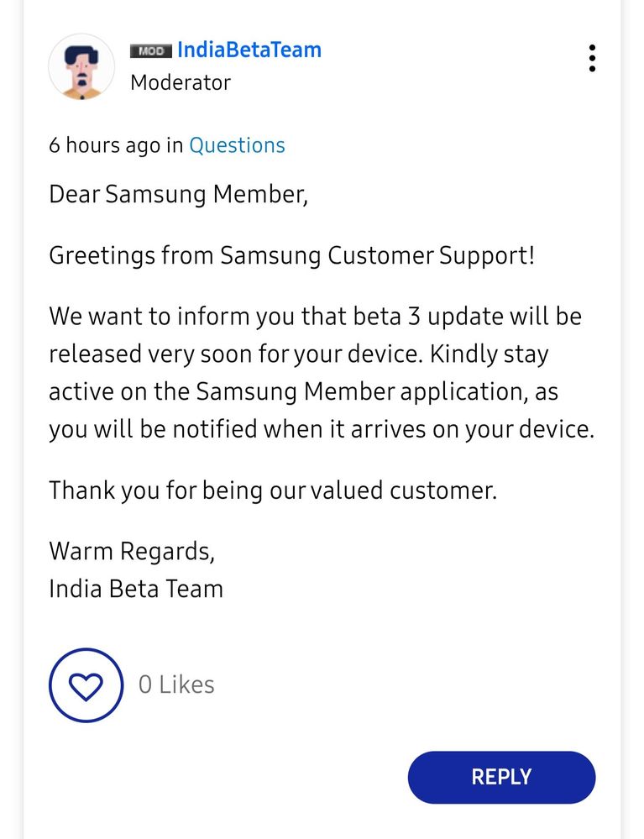Open the three-dot more options menu
Viewport: 644px width, 839px height.
[x=592, y=58]
